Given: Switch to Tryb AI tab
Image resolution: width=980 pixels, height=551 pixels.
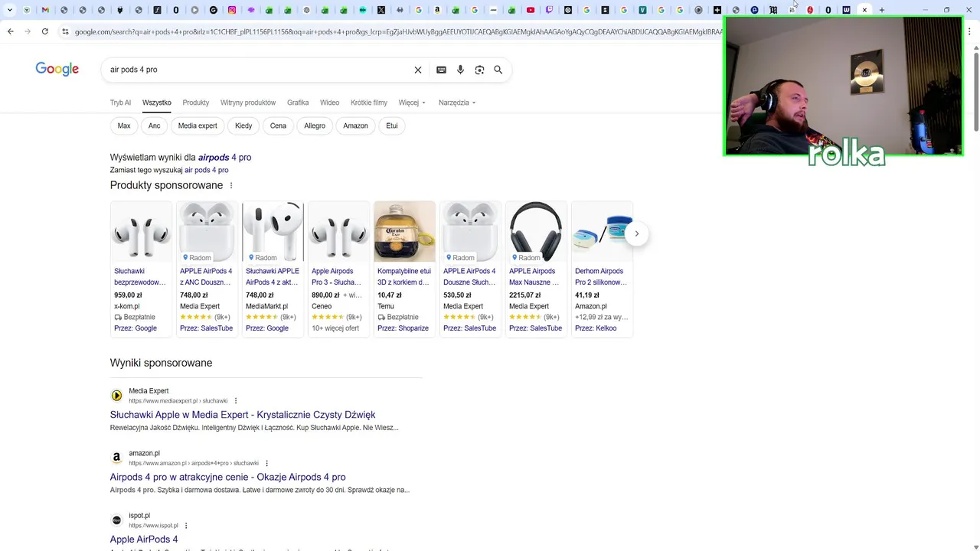Looking at the screenshot, I should click(x=120, y=103).
